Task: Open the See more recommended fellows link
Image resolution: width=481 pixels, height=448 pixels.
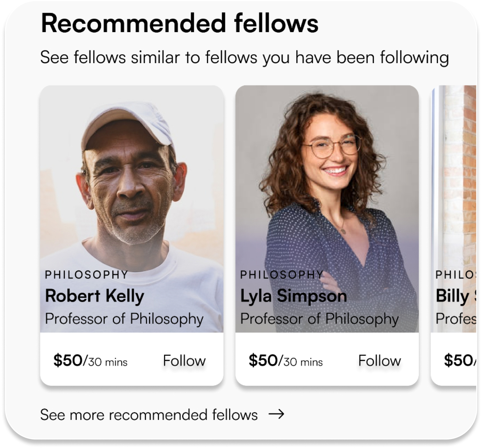Action: [x=149, y=415]
